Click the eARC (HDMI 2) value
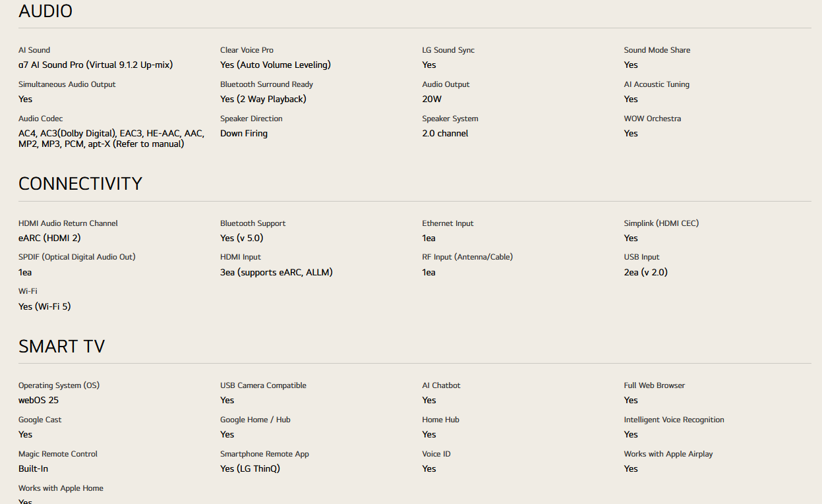Viewport: 822px width, 504px height. pyautogui.click(x=49, y=238)
